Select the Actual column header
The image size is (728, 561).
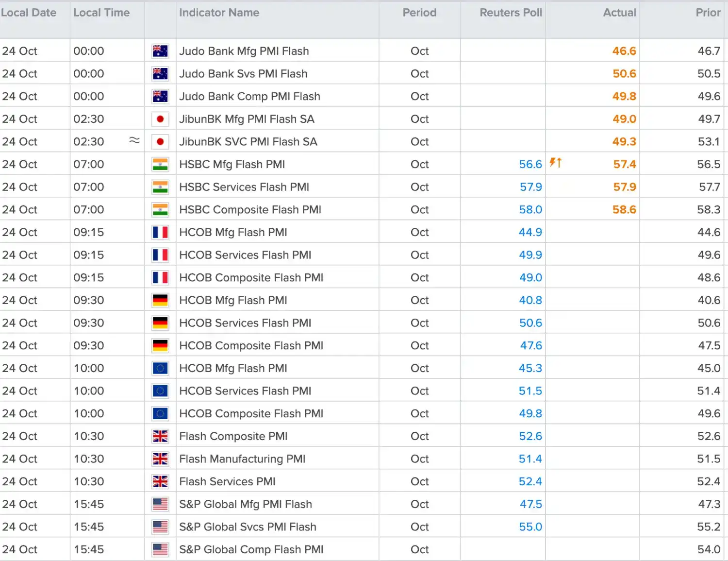pyautogui.click(x=620, y=13)
